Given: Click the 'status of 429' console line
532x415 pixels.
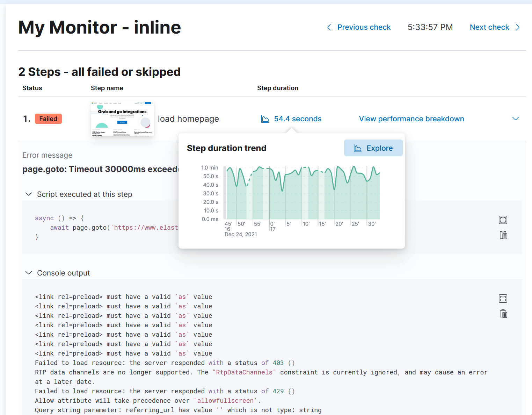Looking at the screenshot, I should click(165, 391).
